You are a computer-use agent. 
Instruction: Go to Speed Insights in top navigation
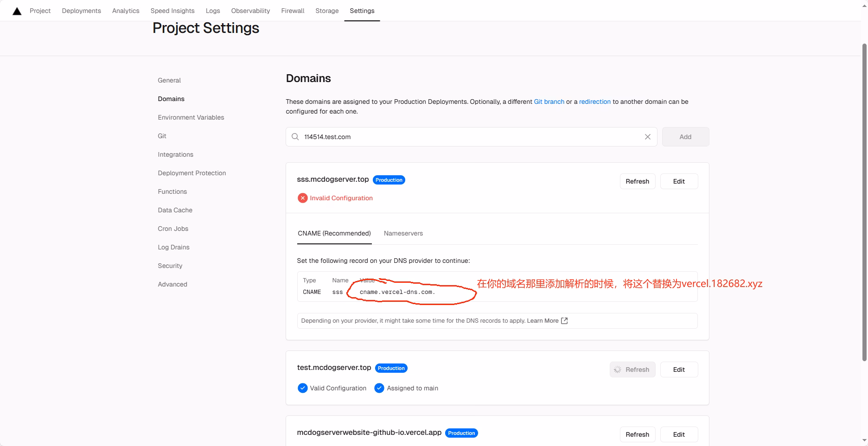point(172,11)
